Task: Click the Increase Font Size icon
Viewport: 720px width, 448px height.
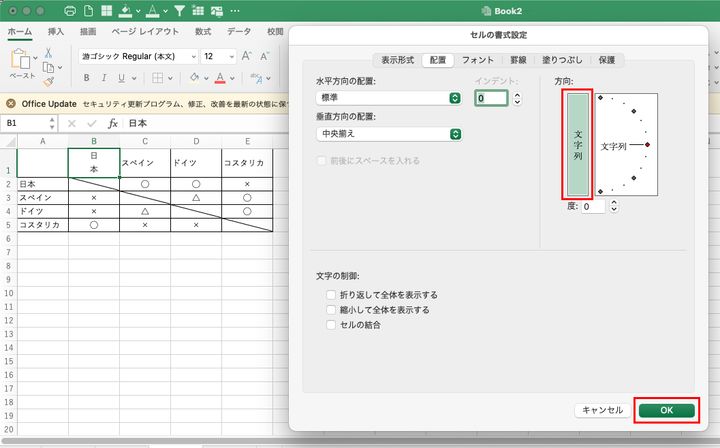Action: pos(243,57)
